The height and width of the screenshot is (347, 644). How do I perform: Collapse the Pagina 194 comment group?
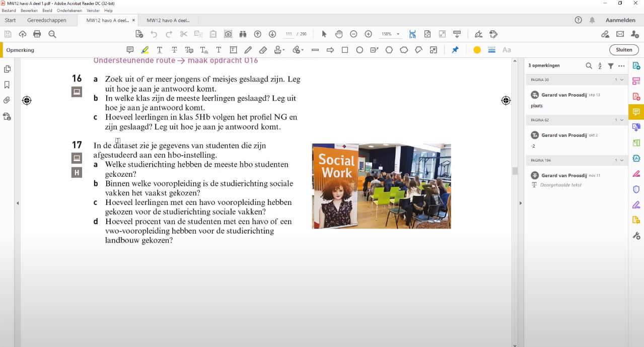622,160
